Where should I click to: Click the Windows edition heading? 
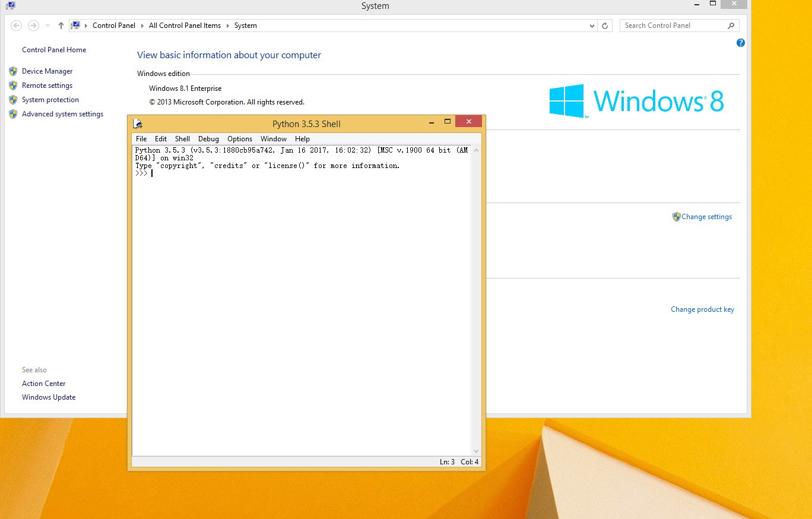pyautogui.click(x=163, y=74)
